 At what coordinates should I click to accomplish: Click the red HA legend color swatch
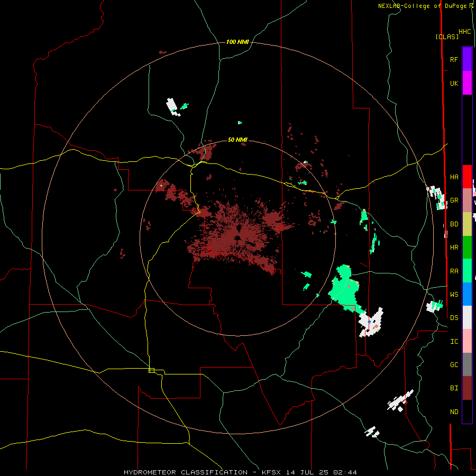pos(467,177)
